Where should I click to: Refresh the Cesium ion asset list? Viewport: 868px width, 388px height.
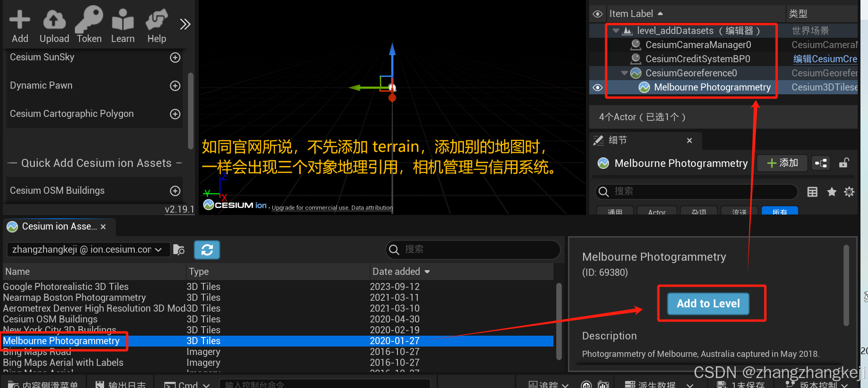point(207,250)
